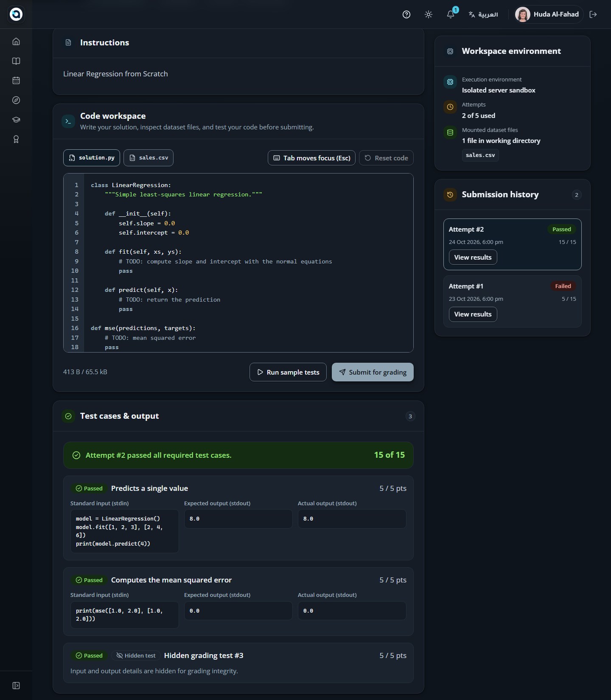Click 'Hidden grading test #3' title
The width and height of the screenshot is (611, 700).
(x=204, y=655)
